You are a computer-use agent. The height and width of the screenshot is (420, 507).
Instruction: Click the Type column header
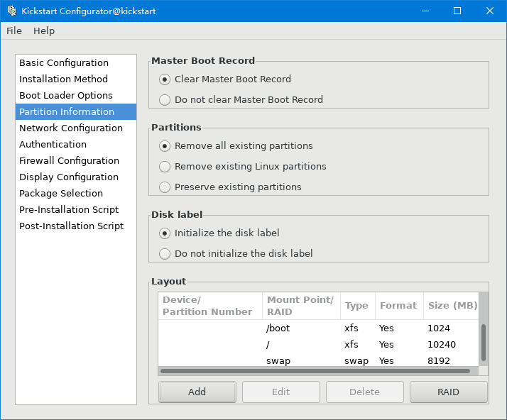coord(358,306)
